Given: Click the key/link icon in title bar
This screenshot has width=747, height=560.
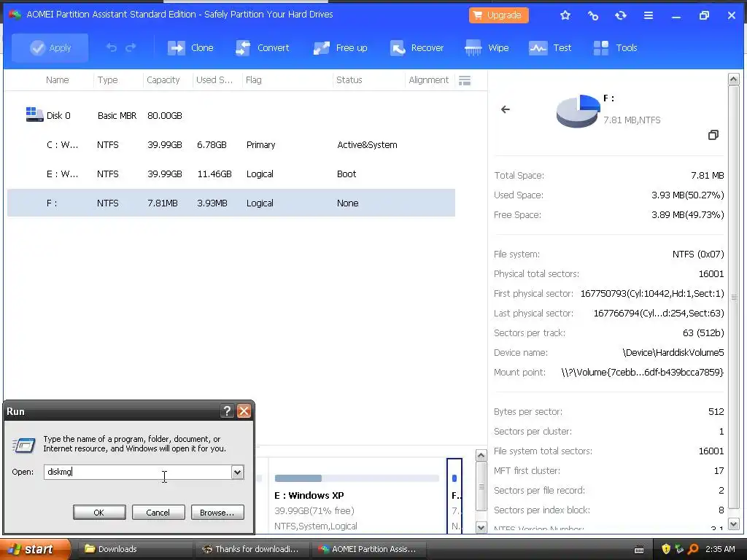Looking at the screenshot, I should [x=592, y=15].
